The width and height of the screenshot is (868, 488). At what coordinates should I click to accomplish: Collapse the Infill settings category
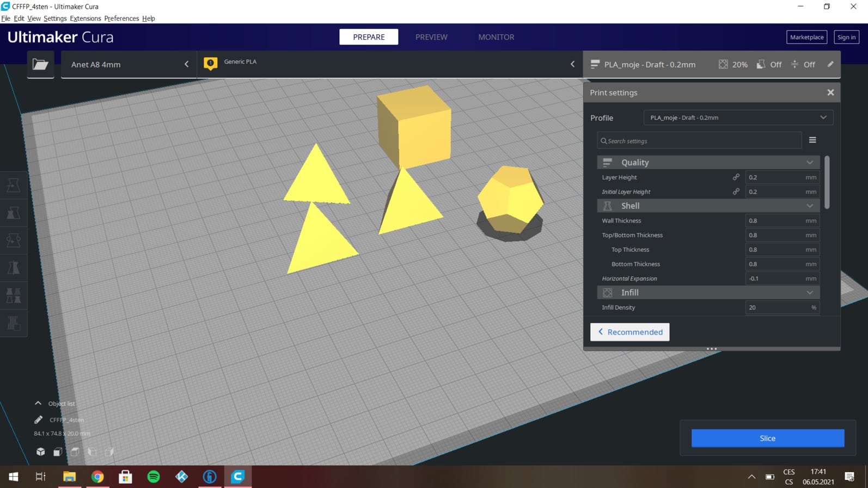click(708, 293)
